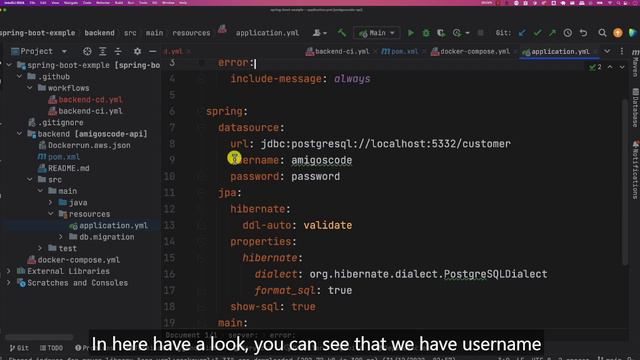Select opened file crosshair icon in Project panel
The height and width of the screenshot is (360, 640).
click(x=87, y=51)
